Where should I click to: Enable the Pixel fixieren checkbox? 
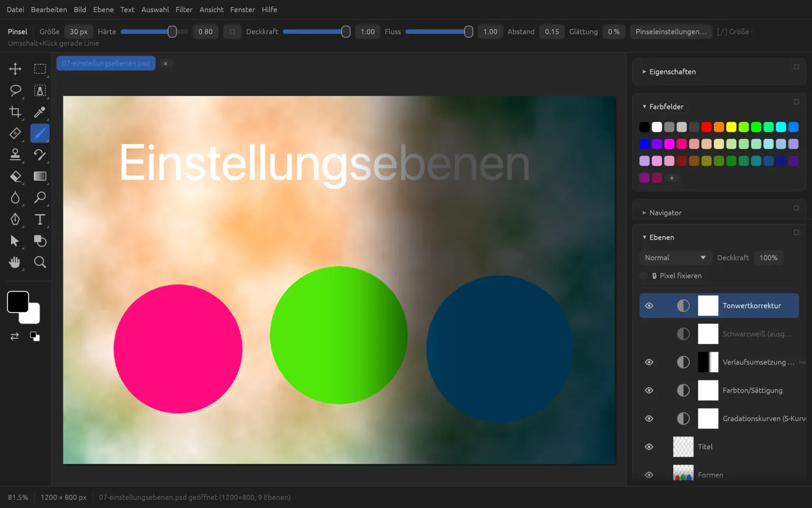[644, 276]
